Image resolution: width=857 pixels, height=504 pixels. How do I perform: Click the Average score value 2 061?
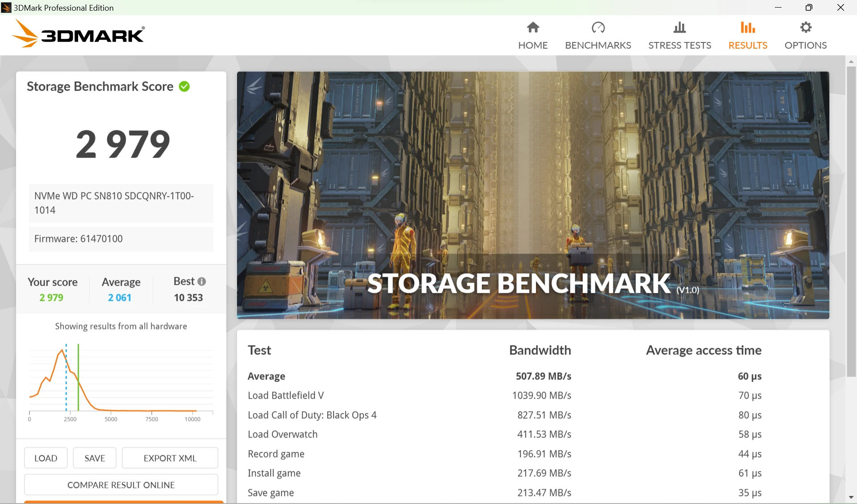click(x=120, y=298)
